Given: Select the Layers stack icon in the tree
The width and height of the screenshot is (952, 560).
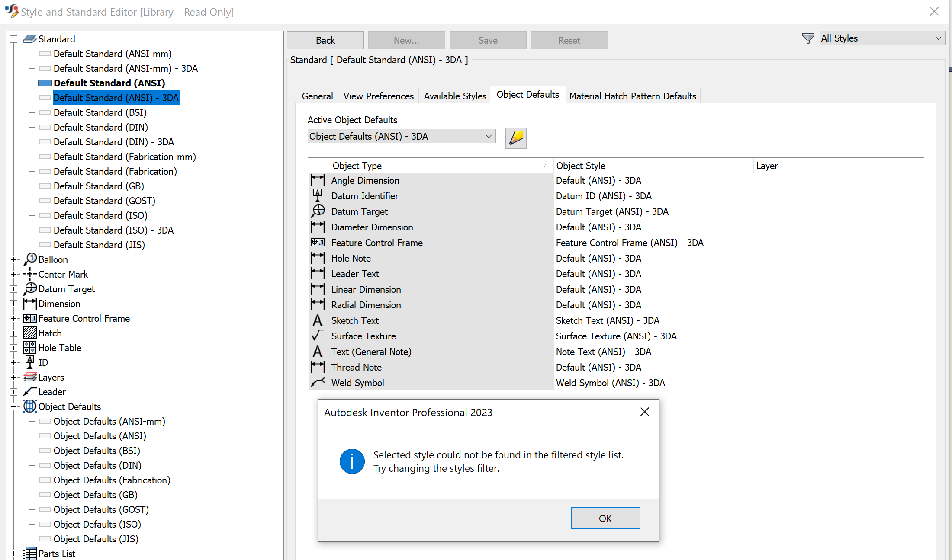Looking at the screenshot, I should (29, 377).
